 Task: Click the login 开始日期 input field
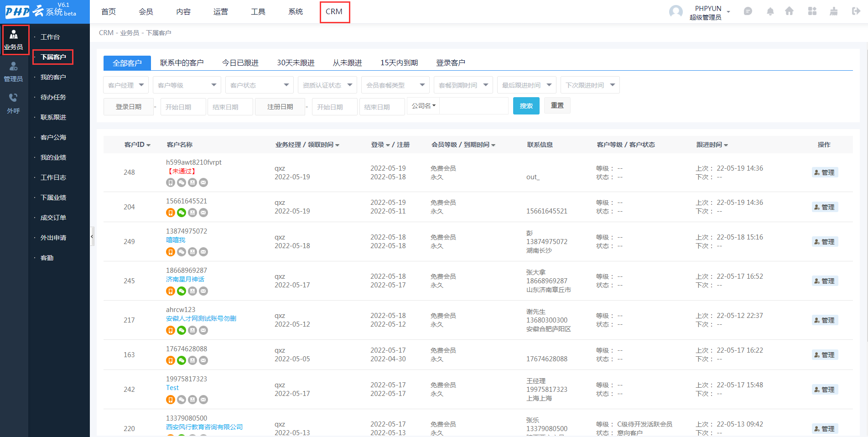pyautogui.click(x=183, y=107)
